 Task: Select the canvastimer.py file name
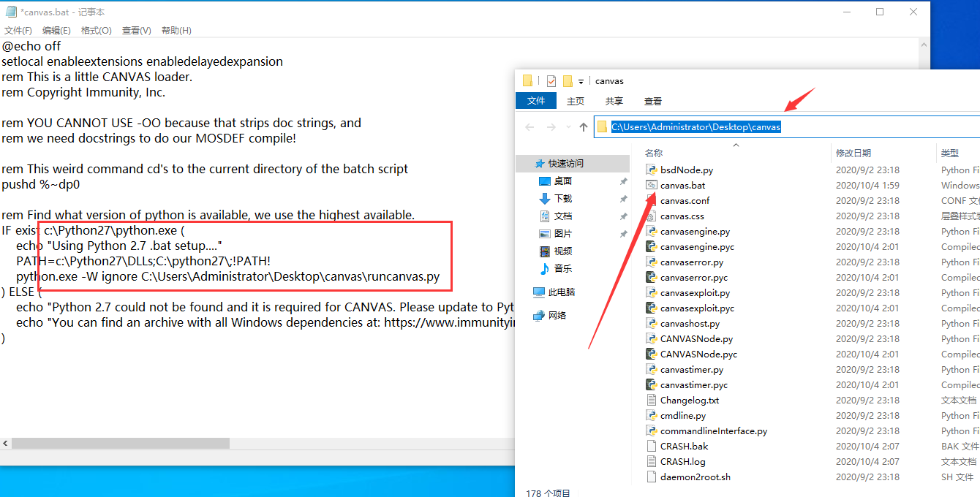click(692, 369)
